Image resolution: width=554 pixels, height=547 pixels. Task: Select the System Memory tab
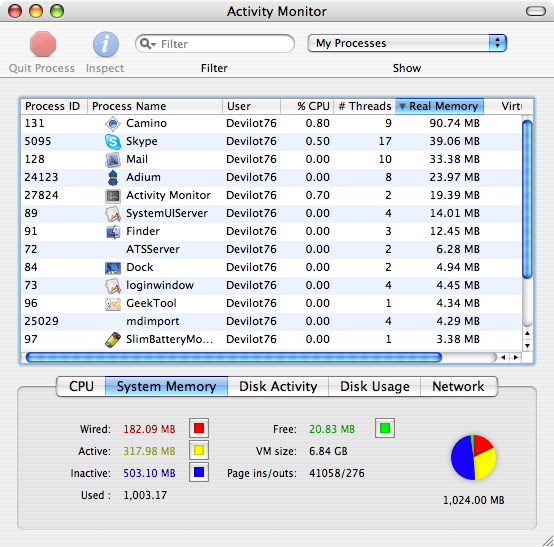[x=166, y=386]
